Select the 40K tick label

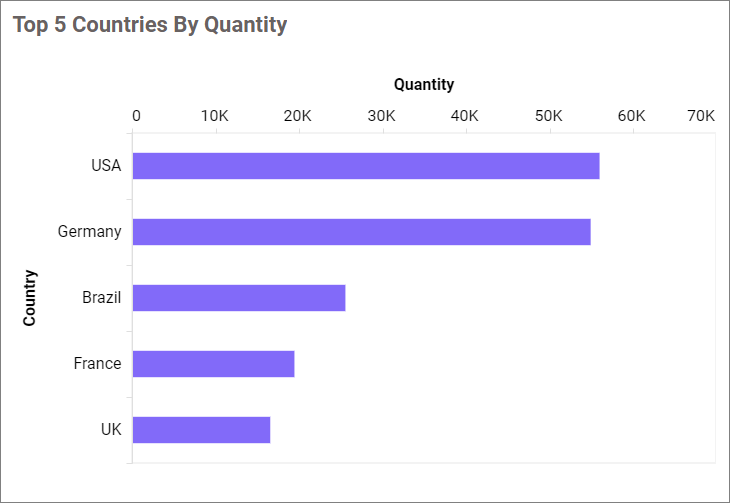point(465,116)
